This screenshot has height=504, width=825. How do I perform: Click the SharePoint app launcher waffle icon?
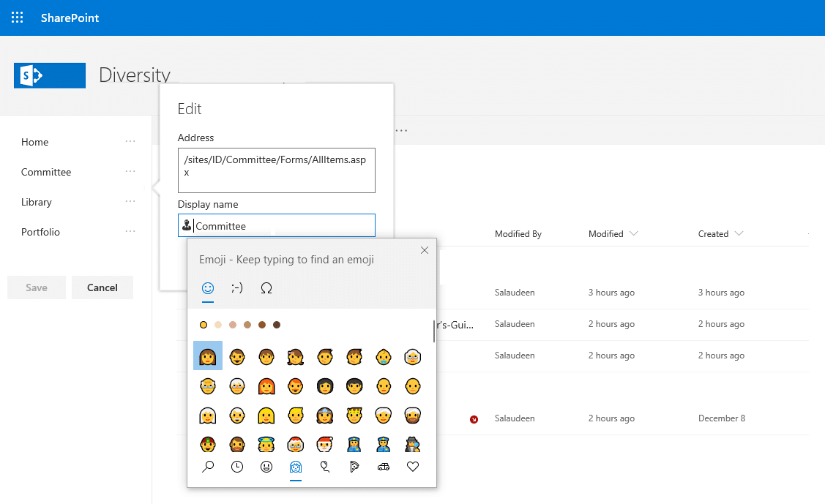tap(16, 18)
